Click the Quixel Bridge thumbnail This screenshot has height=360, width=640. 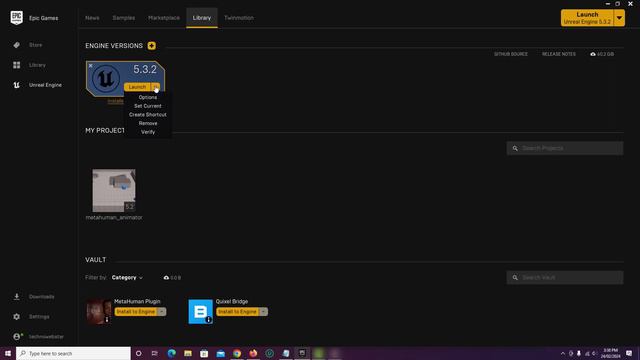200,311
